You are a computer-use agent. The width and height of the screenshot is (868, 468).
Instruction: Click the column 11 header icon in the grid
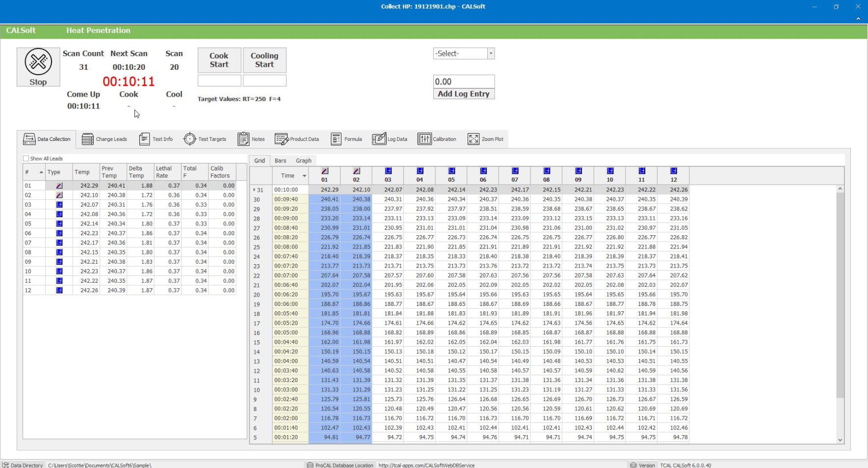point(642,171)
